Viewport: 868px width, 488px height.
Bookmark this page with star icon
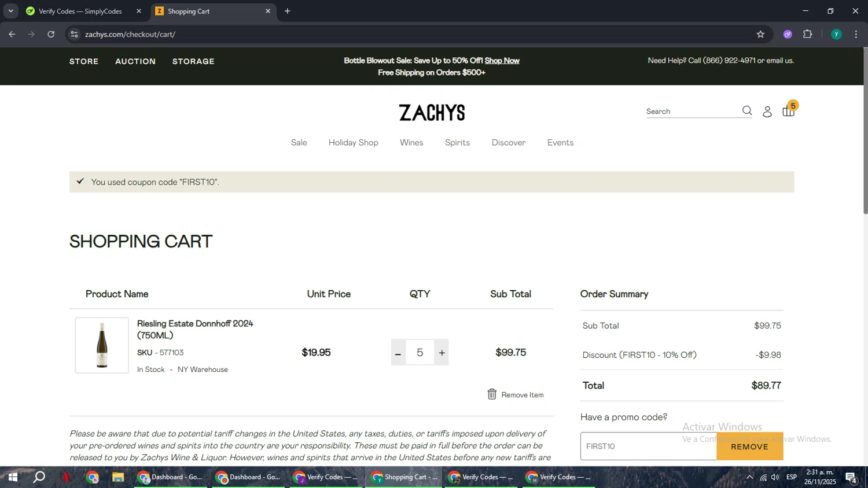click(x=760, y=35)
